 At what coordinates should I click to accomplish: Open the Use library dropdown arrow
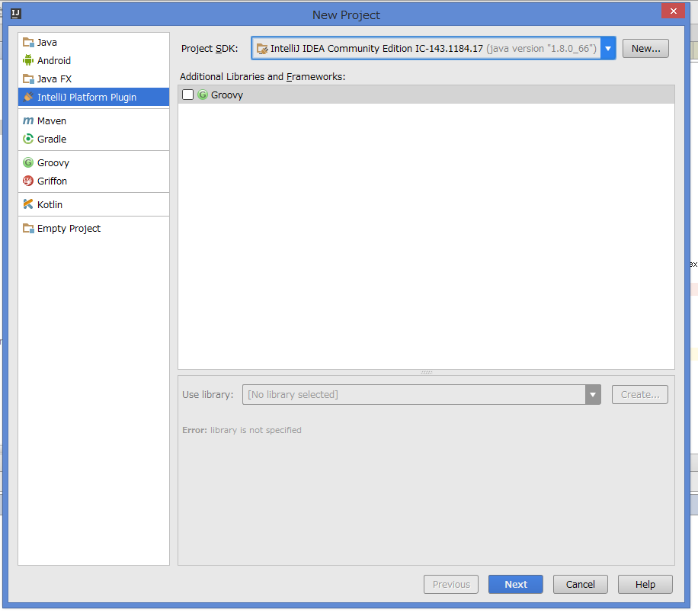593,395
